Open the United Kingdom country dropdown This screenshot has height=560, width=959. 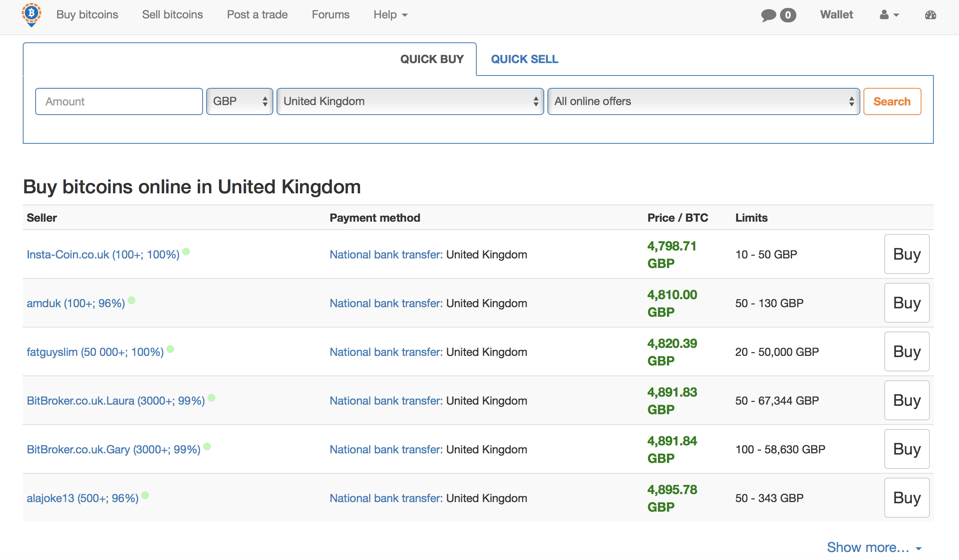[410, 101]
